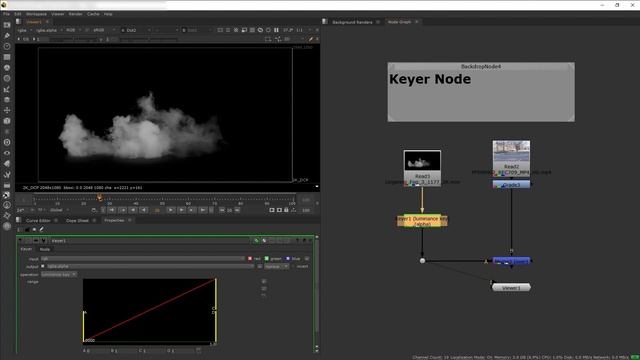Open the Transform nodes toolbar menu
Image resolution: width=640 pixels, height=360 pixels.
click(x=7, y=110)
